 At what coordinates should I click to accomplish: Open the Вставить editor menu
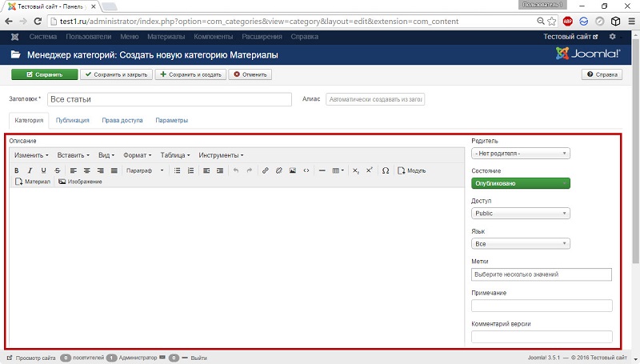coord(73,155)
